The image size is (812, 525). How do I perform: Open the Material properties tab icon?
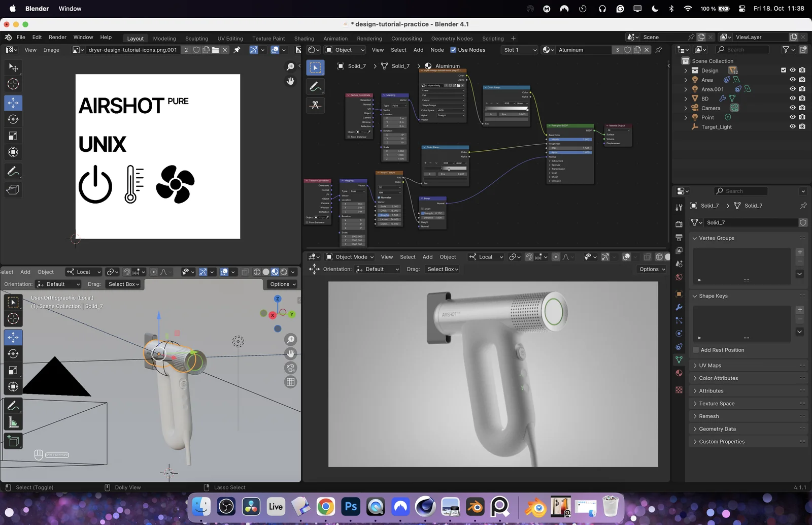point(679,373)
